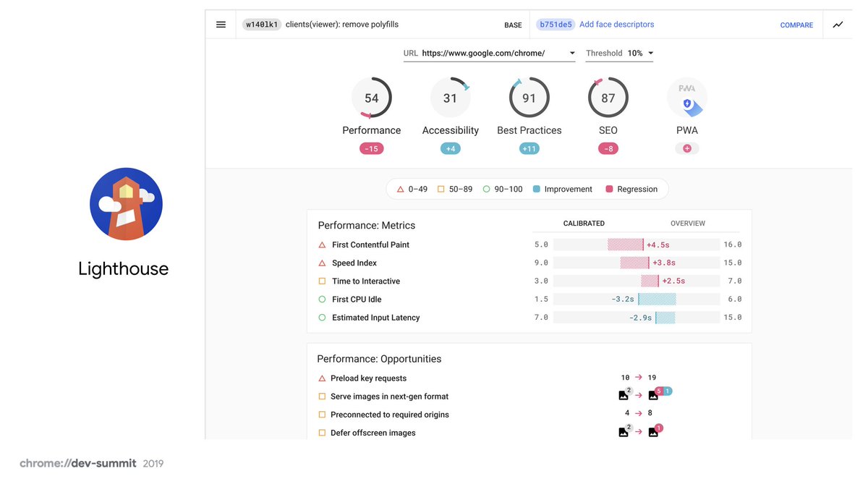868x487 pixels.
Task: Open the Threshold percentage dropdown
Action: tap(648, 53)
